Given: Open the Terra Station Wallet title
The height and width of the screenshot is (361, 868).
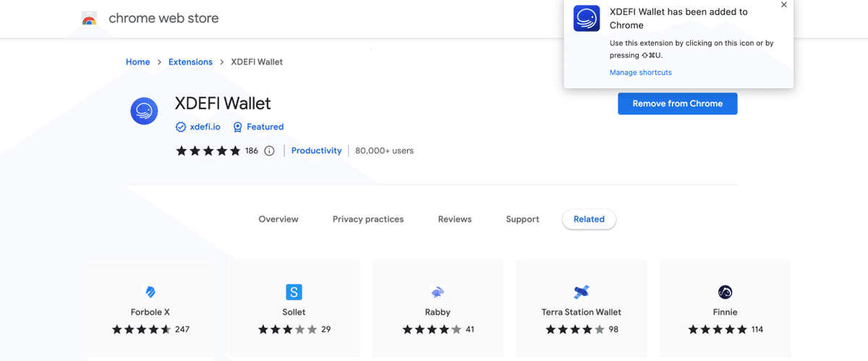Looking at the screenshot, I should pos(582,313).
